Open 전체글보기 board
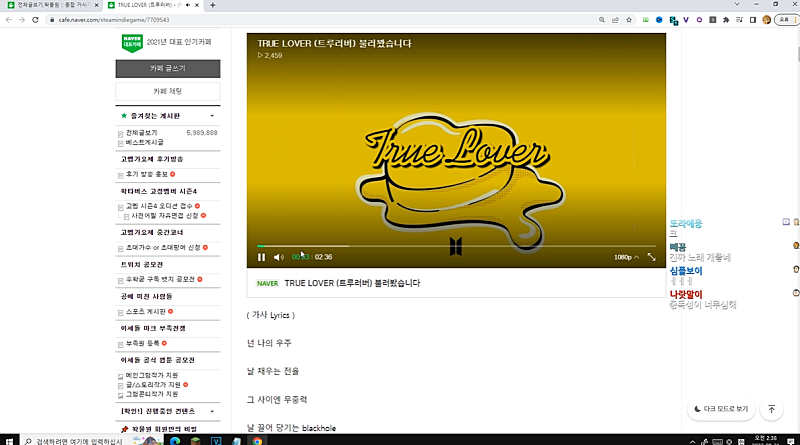Image resolution: width=800 pixels, height=445 pixels. click(x=141, y=133)
